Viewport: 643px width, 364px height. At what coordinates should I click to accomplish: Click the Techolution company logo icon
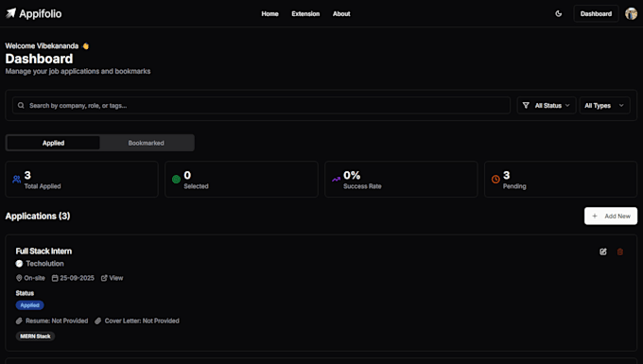(x=19, y=264)
